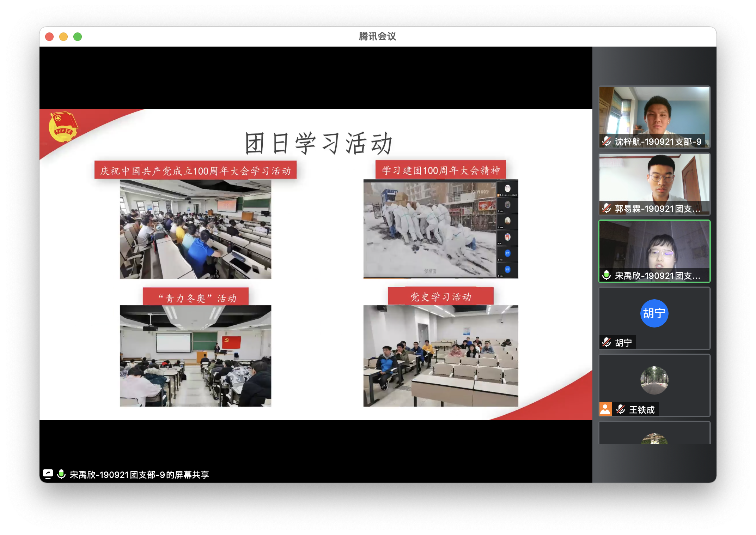The image size is (756, 535).
Task: Select the speaking 宋禹欣 video thumbnail
Action: click(654, 247)
